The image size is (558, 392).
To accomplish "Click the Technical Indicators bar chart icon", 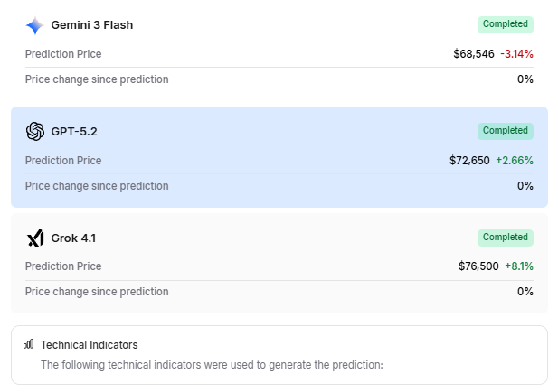I will 28,344.
